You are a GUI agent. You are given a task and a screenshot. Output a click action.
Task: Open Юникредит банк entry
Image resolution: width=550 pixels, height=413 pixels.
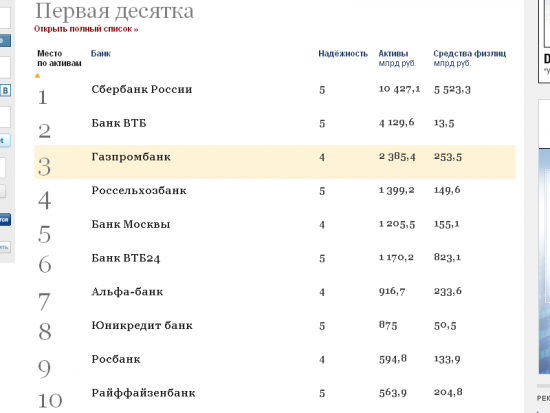click(x=142, y=326)
